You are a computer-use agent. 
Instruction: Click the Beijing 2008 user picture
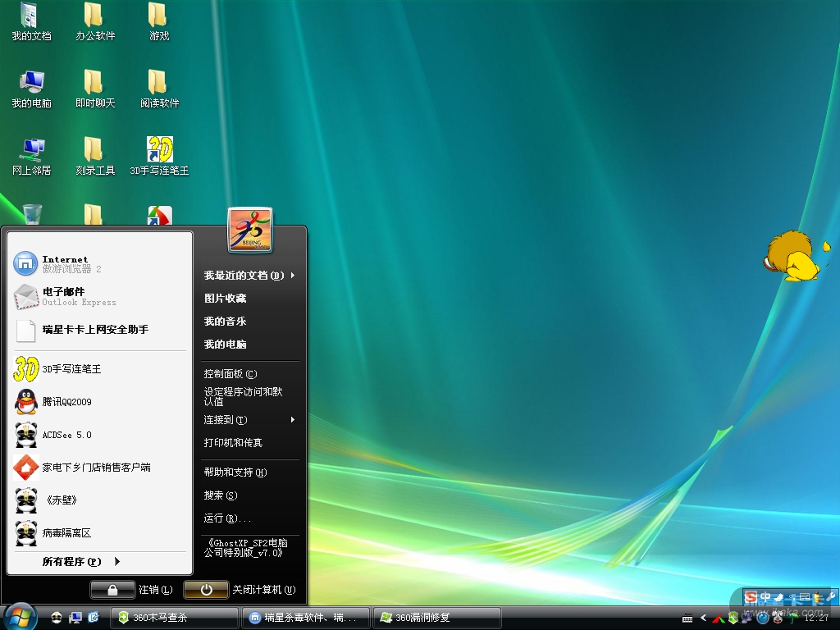tap(250, 230)
